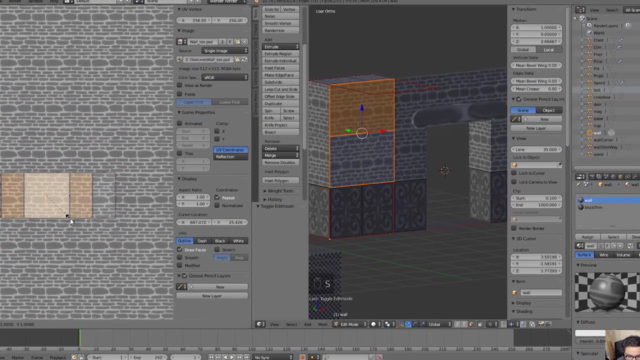
Task: Click the F fake user button for the image
Action: click(x=230, y=42)
